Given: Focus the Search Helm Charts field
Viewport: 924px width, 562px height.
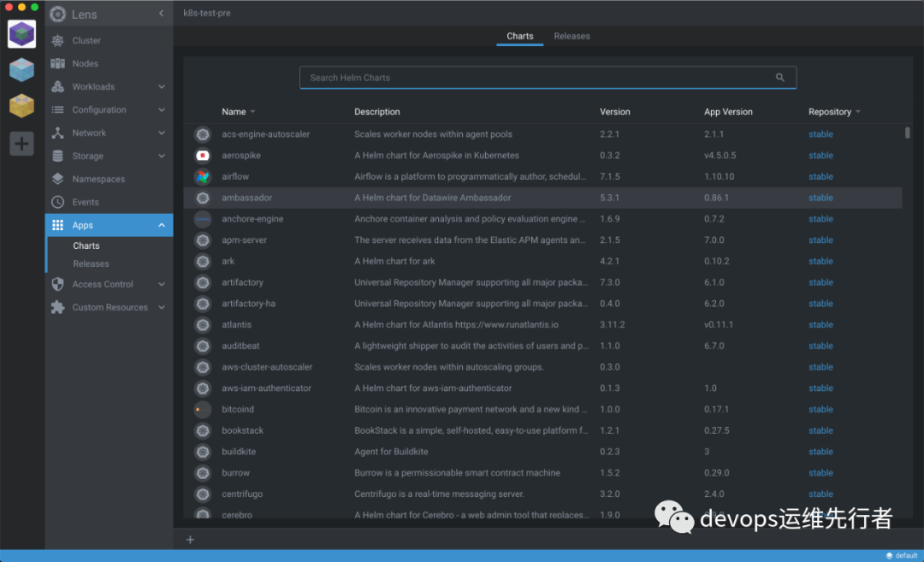Looking at the screenshot, I should point(539,78).
